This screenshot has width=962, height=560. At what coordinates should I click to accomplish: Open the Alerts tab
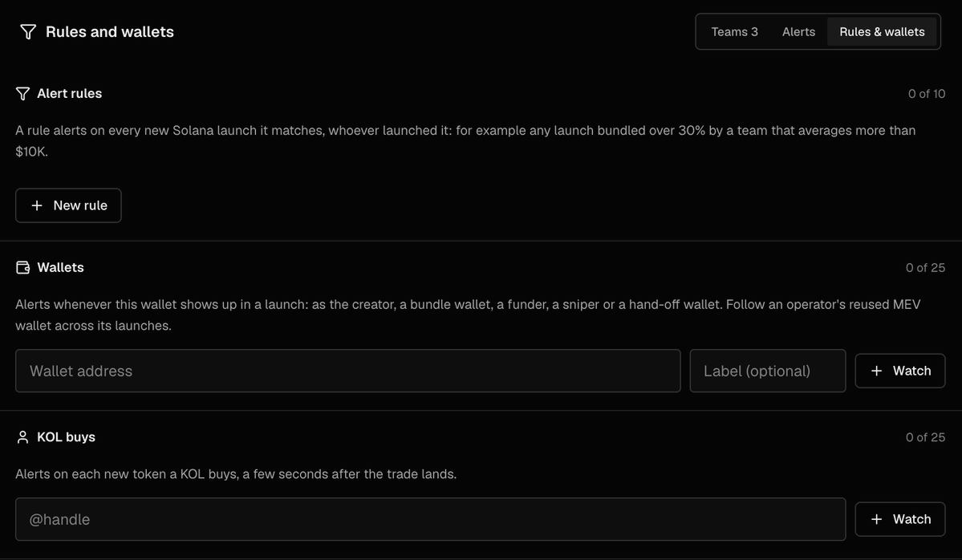799,32
